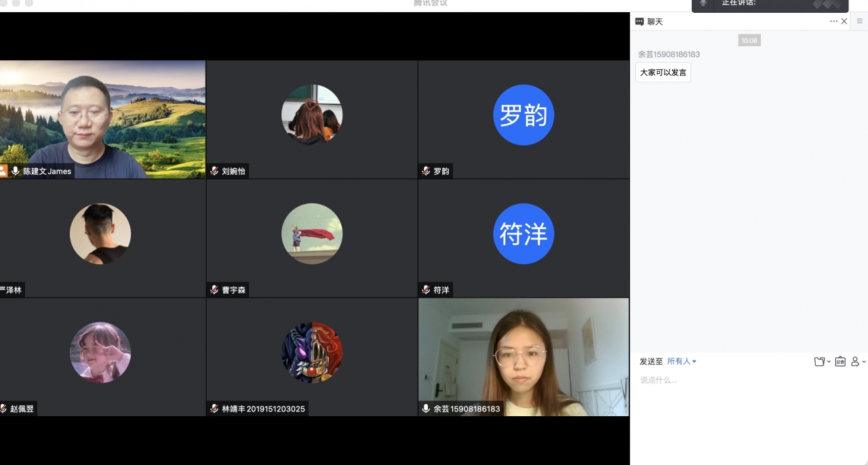Viewport: 868px width, 465px height.
Task: Open the ... more options menu in chat header
Action: point(833,21)
